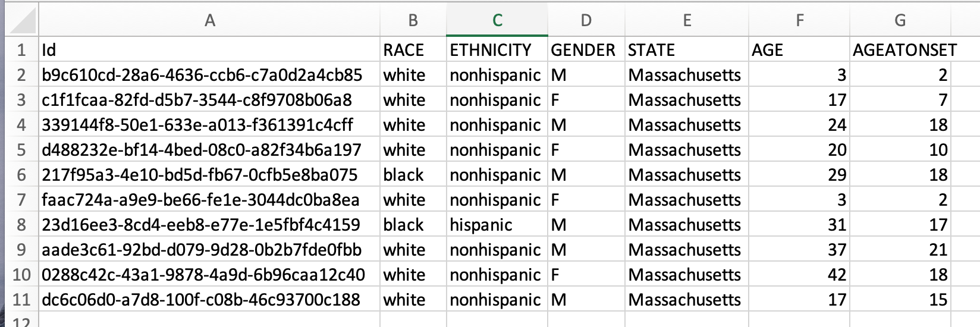Click the GENDER header cell
The image size is (980, 327).
click(586, 49)
